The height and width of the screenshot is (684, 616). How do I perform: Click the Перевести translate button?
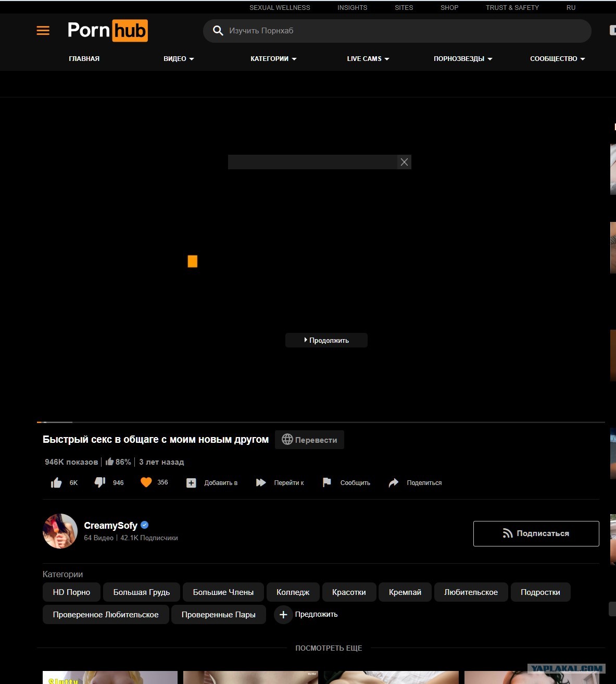pyautogui.click(x=309, y=440)
